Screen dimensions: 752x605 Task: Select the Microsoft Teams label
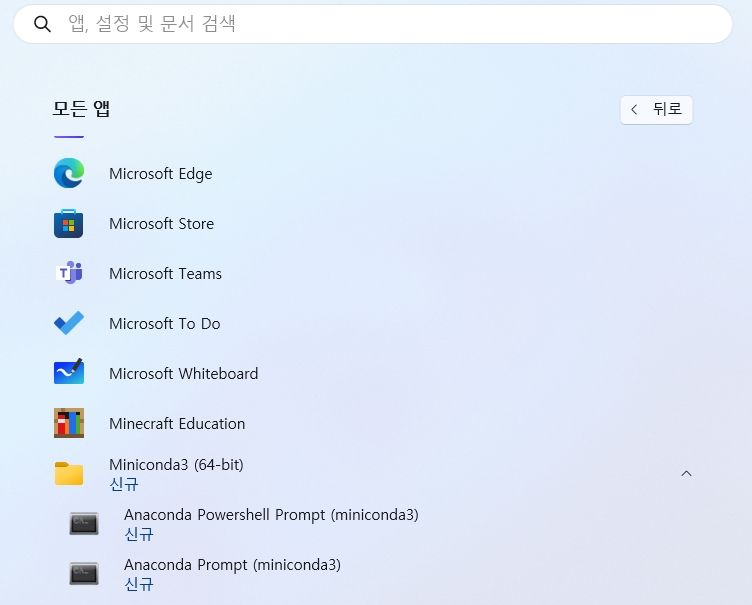coord(165,273)
